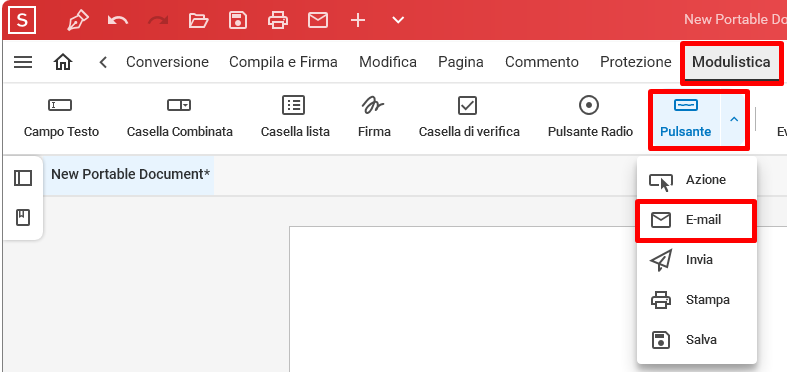Viewport: 787px width, 372px height.
Task: Click the redo arrow icon
Action: (x=158, y=21)
